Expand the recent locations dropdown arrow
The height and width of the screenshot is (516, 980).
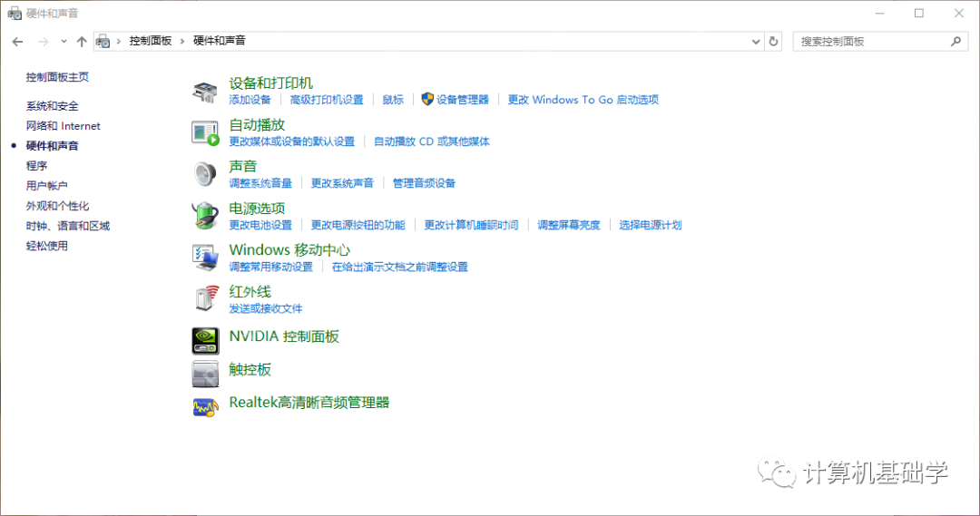64,42
